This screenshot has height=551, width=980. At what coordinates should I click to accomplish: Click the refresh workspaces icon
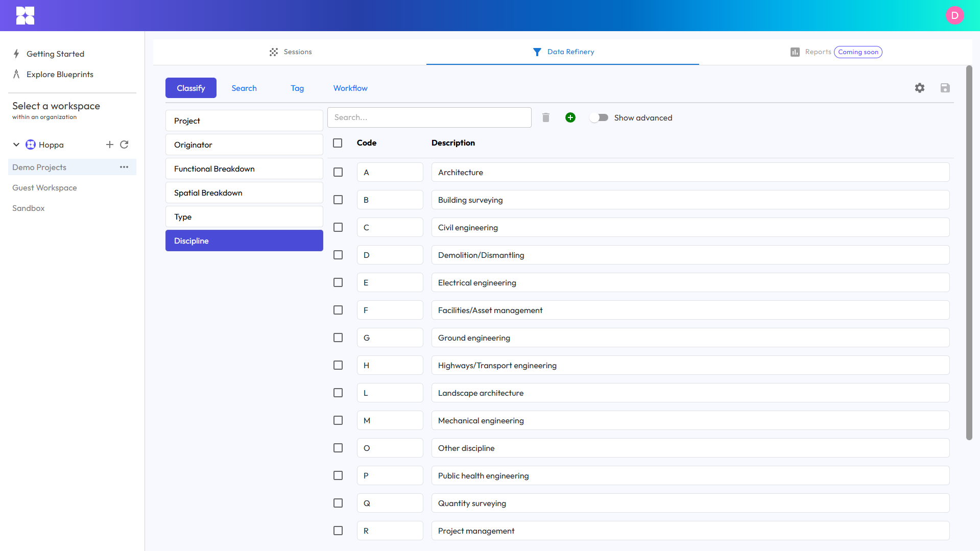coord(124,145)
